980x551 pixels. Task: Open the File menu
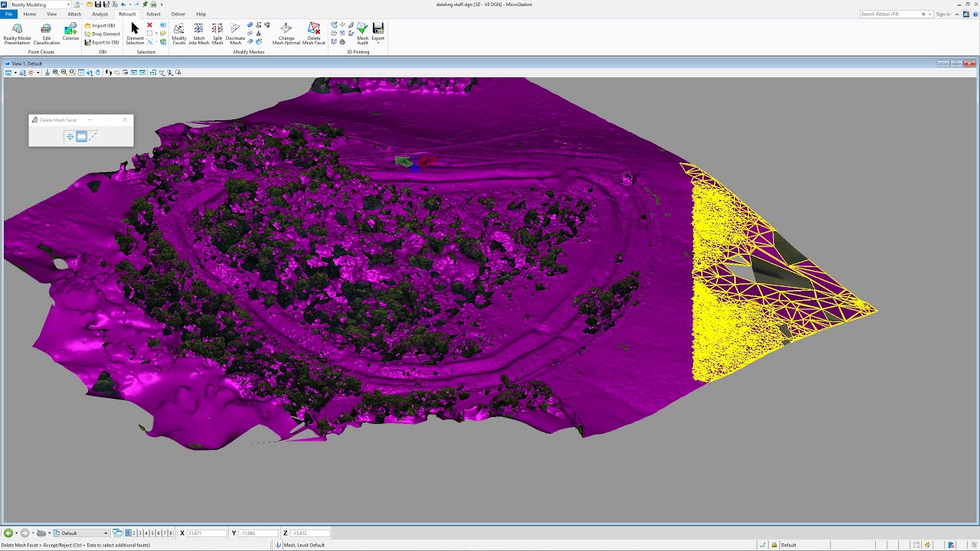coord(8,14)
